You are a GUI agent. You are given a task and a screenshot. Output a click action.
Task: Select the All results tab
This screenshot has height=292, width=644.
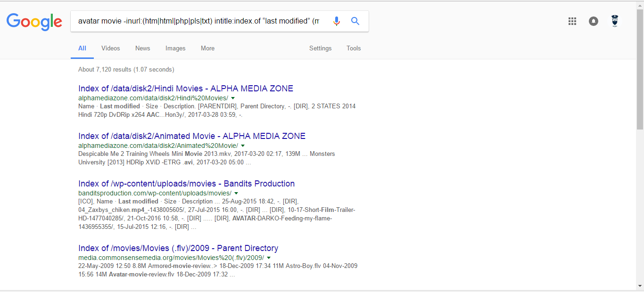pos(82,48)
